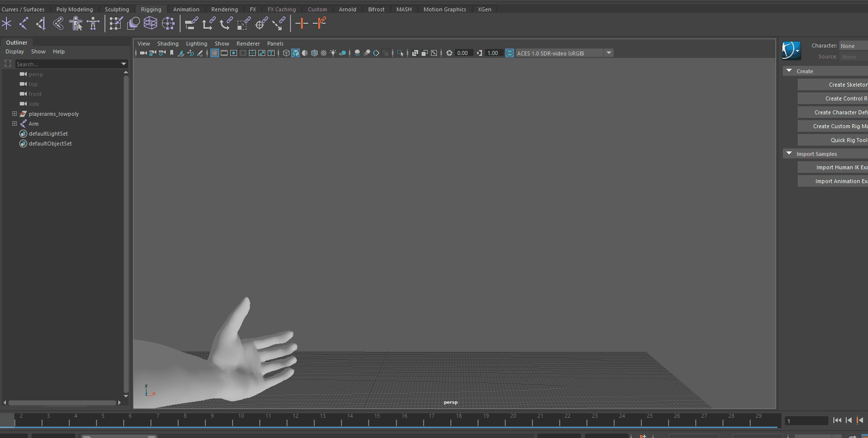Viewport: 868px width, 438px height.
Task: Expand the Arm joint hierarchy in Outliner
Action: coord(14,124)
